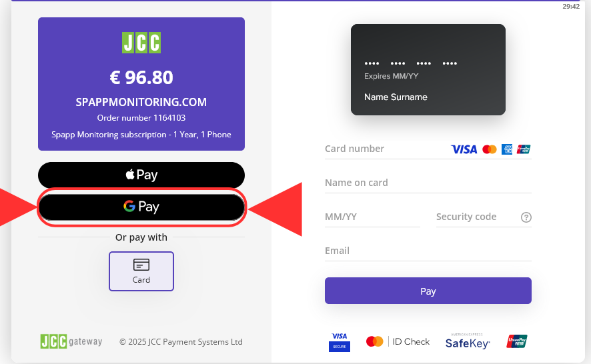Click the UnionPay badge in footer
The width and height of the screenshot is (591, 364).
coord(517,341)
